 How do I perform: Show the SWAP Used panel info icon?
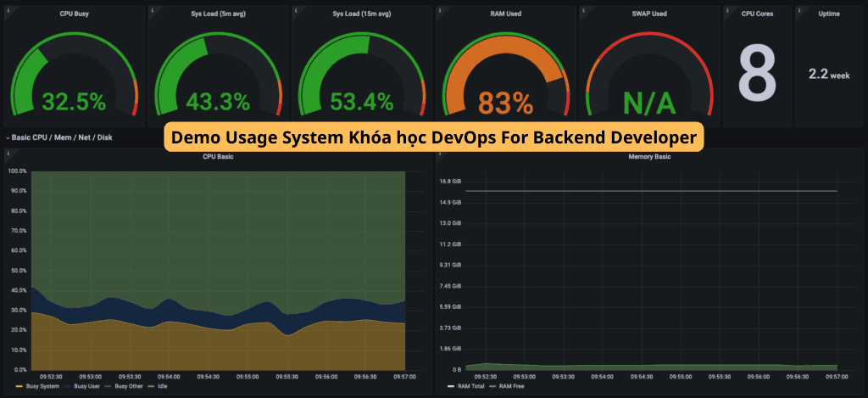[x=583, y=9]
